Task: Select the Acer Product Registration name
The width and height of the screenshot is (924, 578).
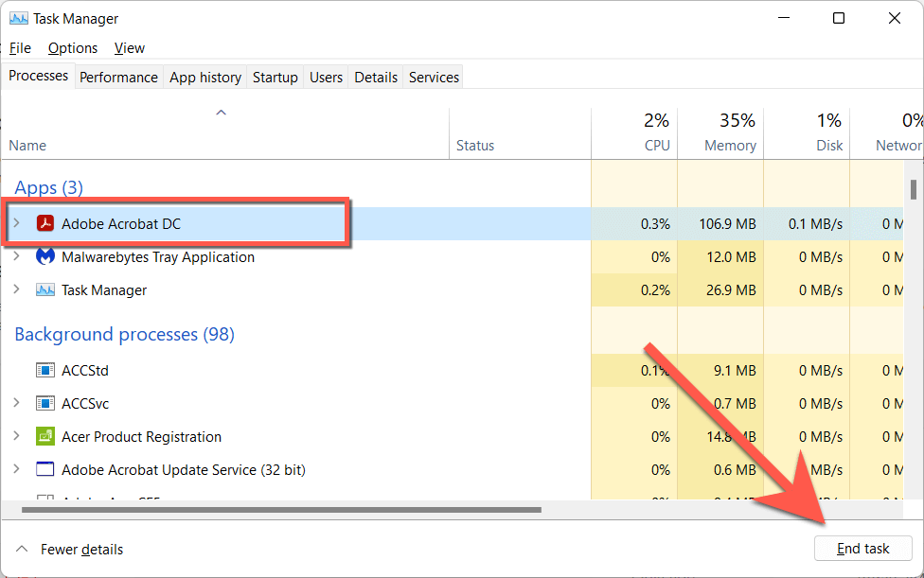Action: (141, 437)
